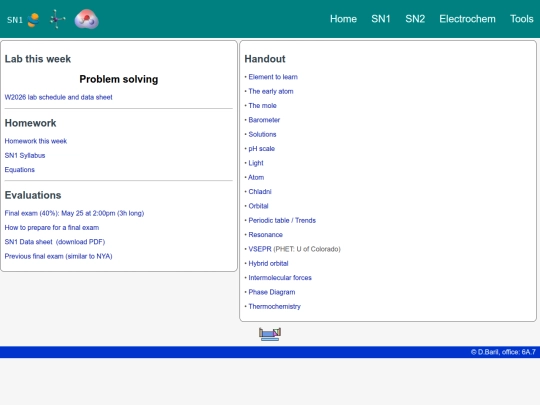Screen dimensions: 540x405
Task: Open Homework this week link
Action: (x=36, y=141)
